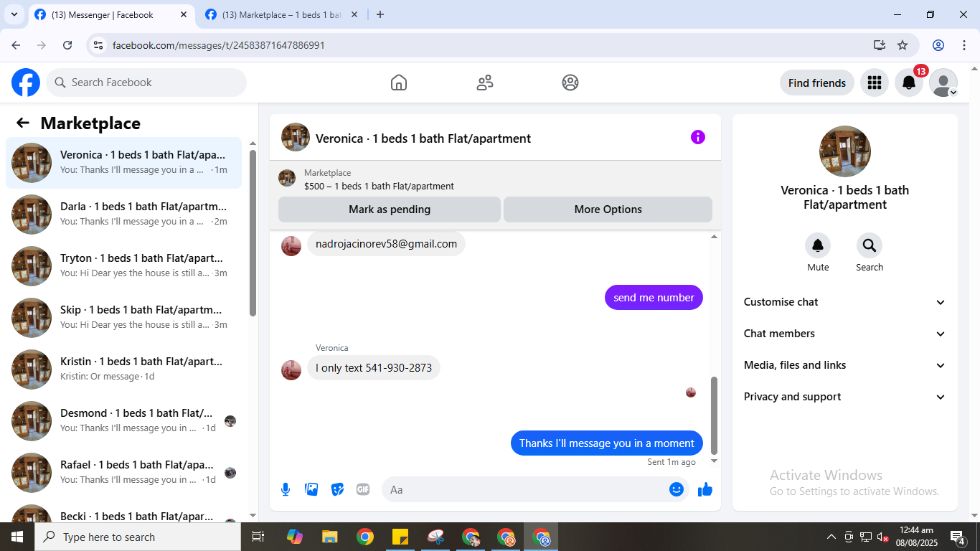Open a new browser tab
This screenshot has height=551, width=980.
(x=380, y=14)
